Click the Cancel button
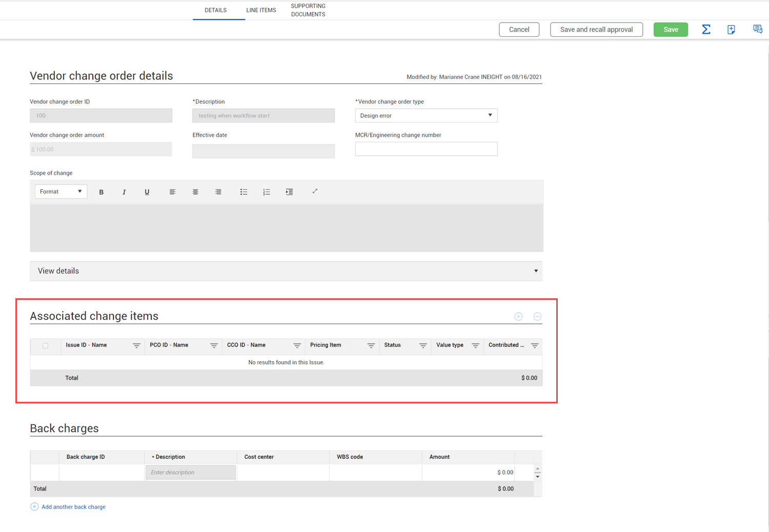Viewport: 769px width, 532px height. (519, 30)
